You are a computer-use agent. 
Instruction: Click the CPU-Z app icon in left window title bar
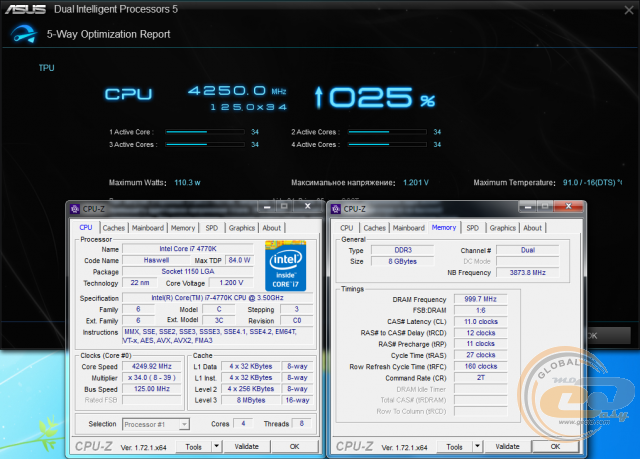coord(74,209)
